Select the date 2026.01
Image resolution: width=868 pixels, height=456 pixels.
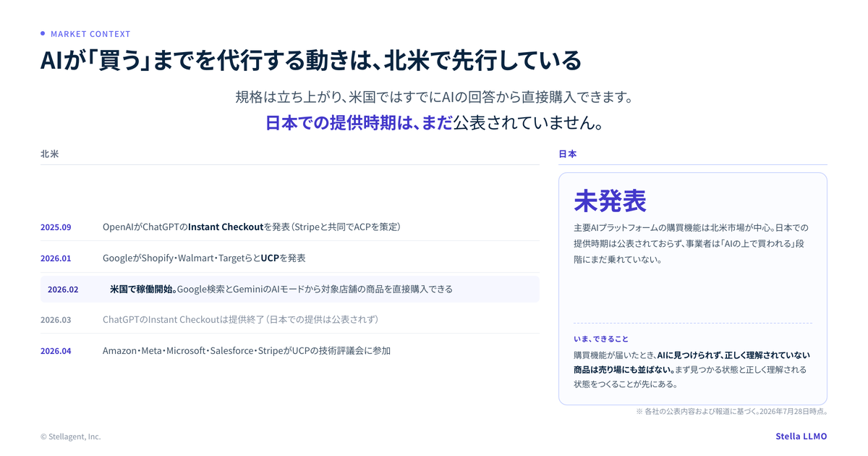click(56, 258)
